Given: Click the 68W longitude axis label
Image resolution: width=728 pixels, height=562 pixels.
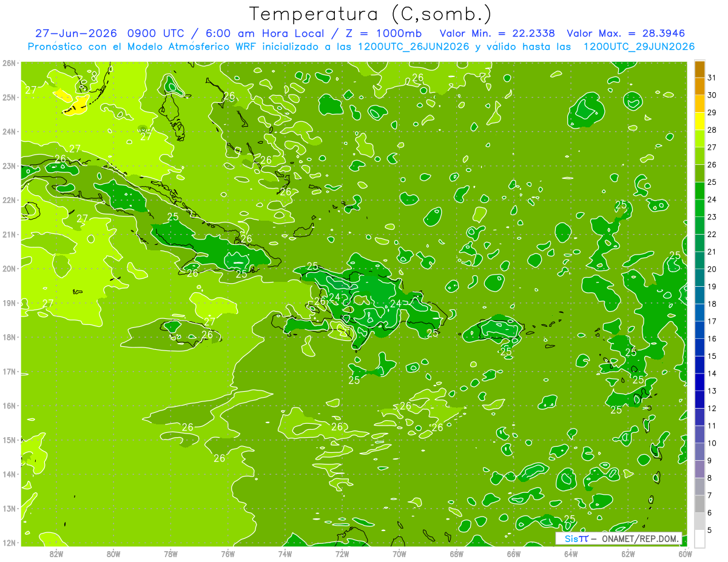Looking at the screenshot, I should coord(457,554).
